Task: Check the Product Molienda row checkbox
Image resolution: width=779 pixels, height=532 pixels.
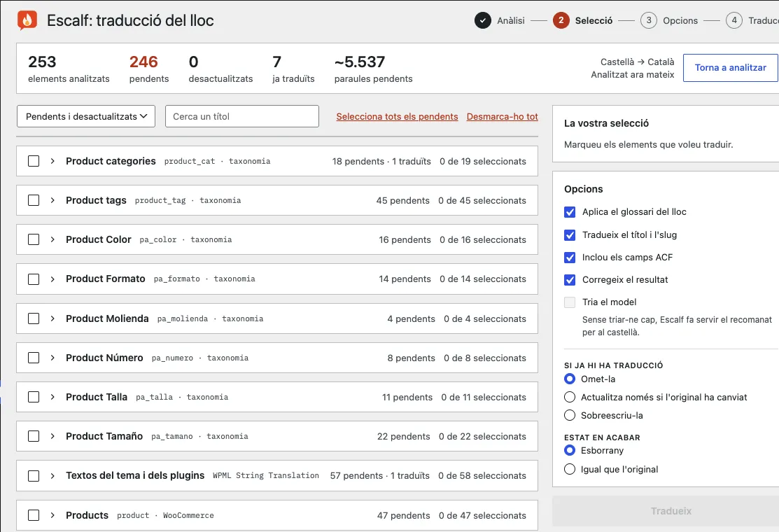Action: [34, 318]
